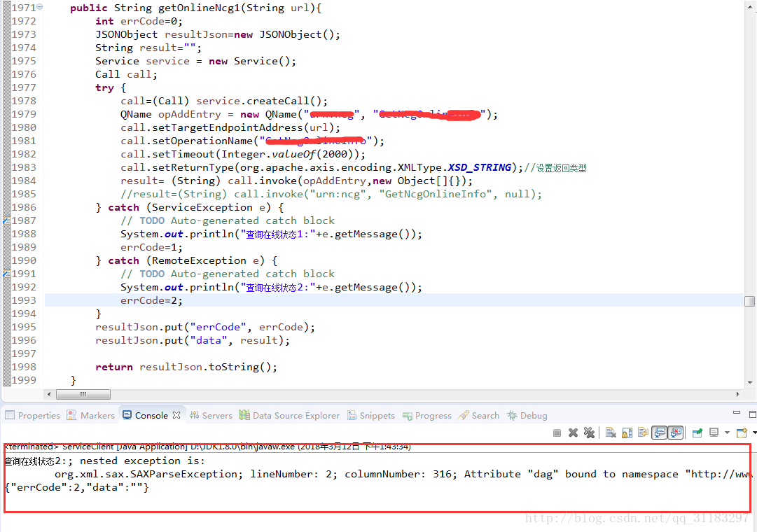Clear the console output
The width and height of the screenshot is (757, 532).
pyautogui.click(x=611, y=433)
